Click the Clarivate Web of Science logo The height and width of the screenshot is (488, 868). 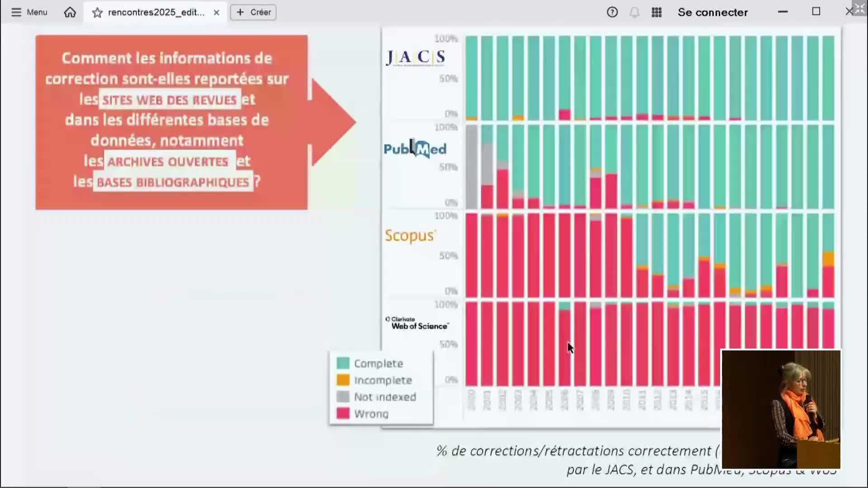[417, 323]
